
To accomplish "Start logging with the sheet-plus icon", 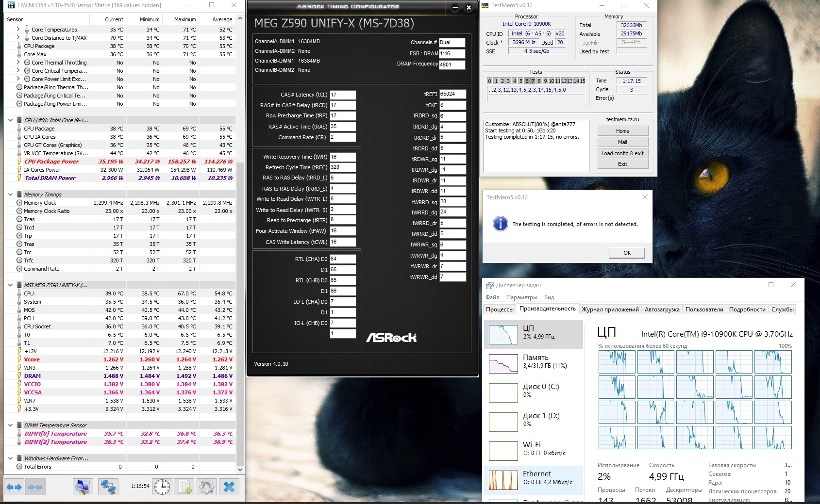I will tap(184, 487).
